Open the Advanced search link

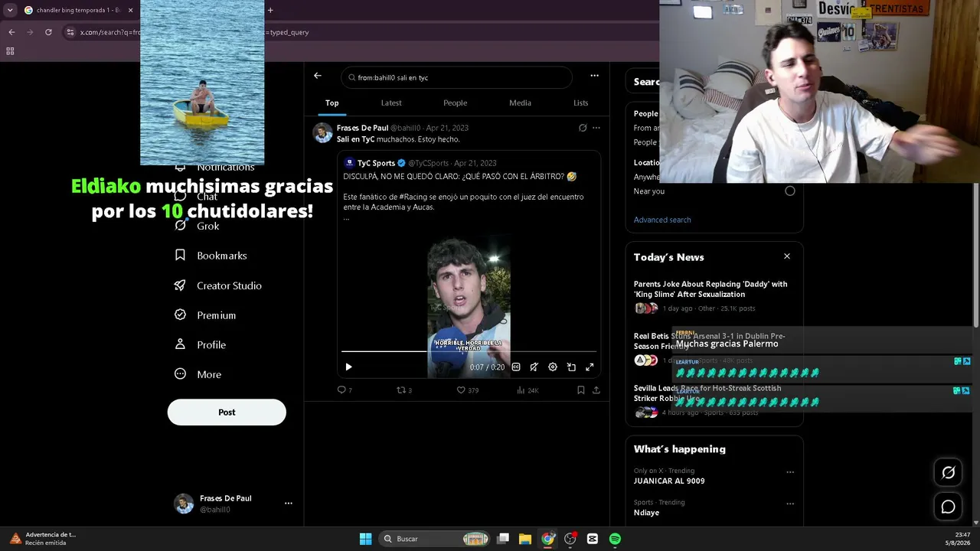pyautogui.click(x=662, y=220)
